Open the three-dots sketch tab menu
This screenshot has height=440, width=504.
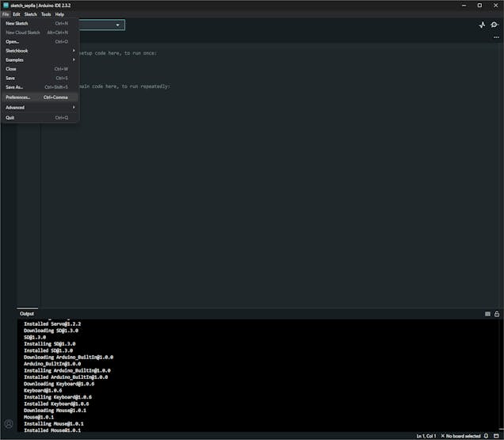pyautogui.click(x=496, y=37)
